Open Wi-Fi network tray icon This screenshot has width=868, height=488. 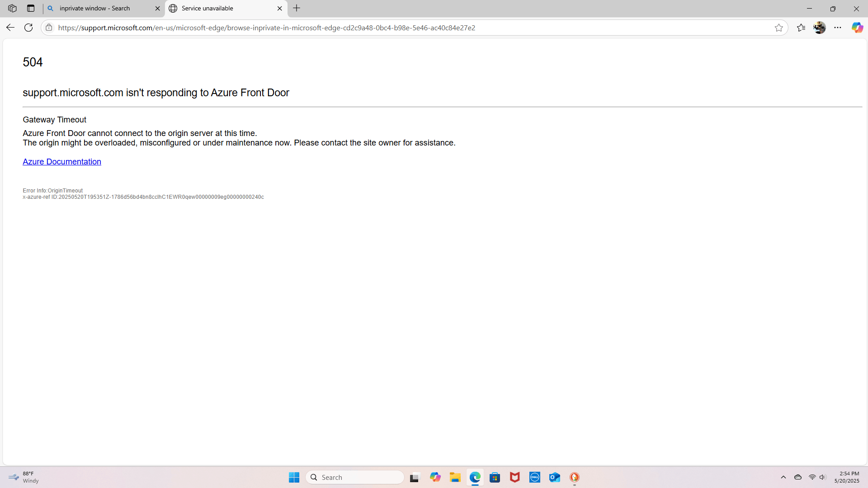point(812,477)
